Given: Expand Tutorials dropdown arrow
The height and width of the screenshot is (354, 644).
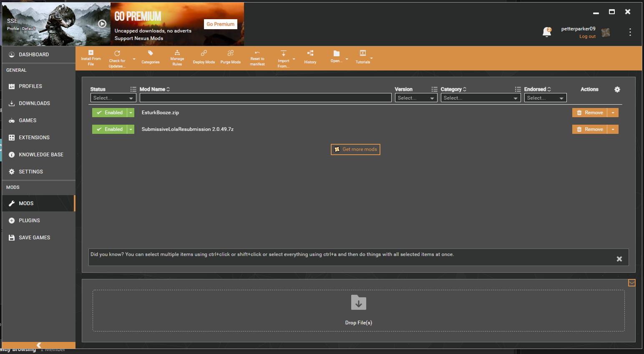Looking at the screenshot, I should (372, 58).
